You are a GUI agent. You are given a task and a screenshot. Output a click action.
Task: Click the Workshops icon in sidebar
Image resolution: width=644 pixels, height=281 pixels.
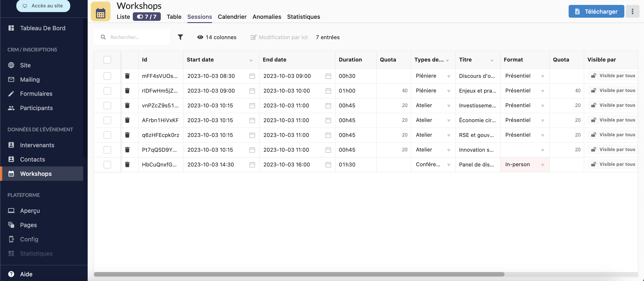(11, 173)
